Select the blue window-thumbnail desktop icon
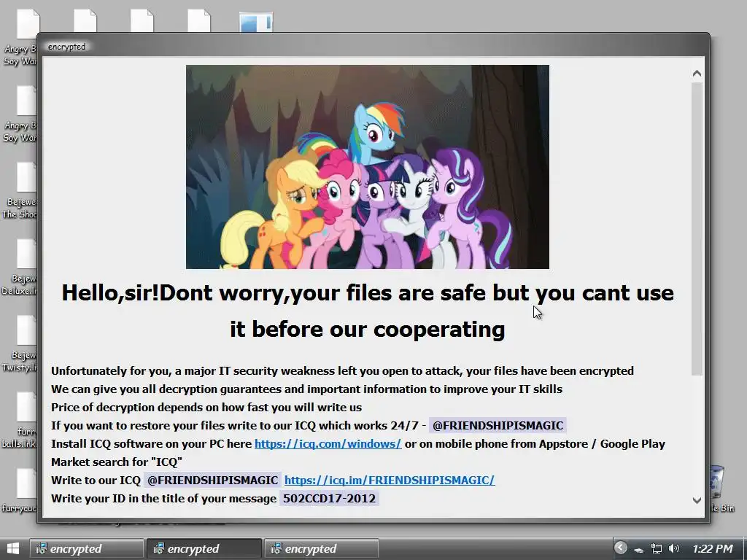 coord(256,22)
